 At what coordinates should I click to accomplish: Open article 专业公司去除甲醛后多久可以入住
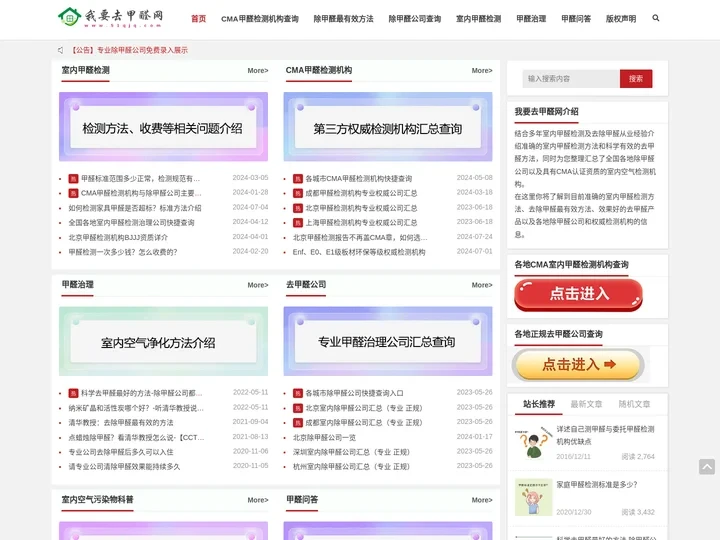click(121, 452)
